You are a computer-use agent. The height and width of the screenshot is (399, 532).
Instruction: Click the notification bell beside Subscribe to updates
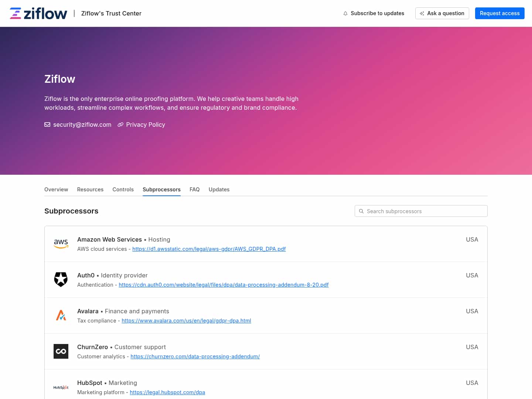345,13
